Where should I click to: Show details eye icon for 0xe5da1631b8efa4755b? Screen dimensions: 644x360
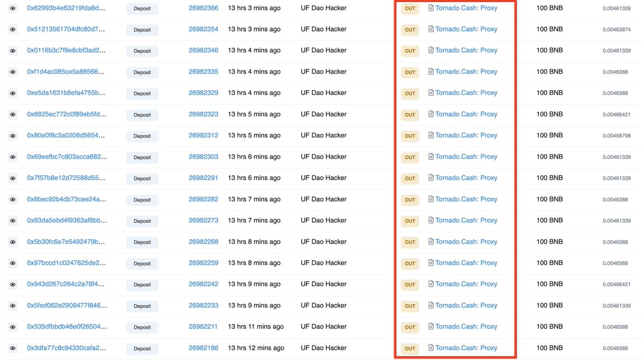pyautogui.click(x=12, y=93)
